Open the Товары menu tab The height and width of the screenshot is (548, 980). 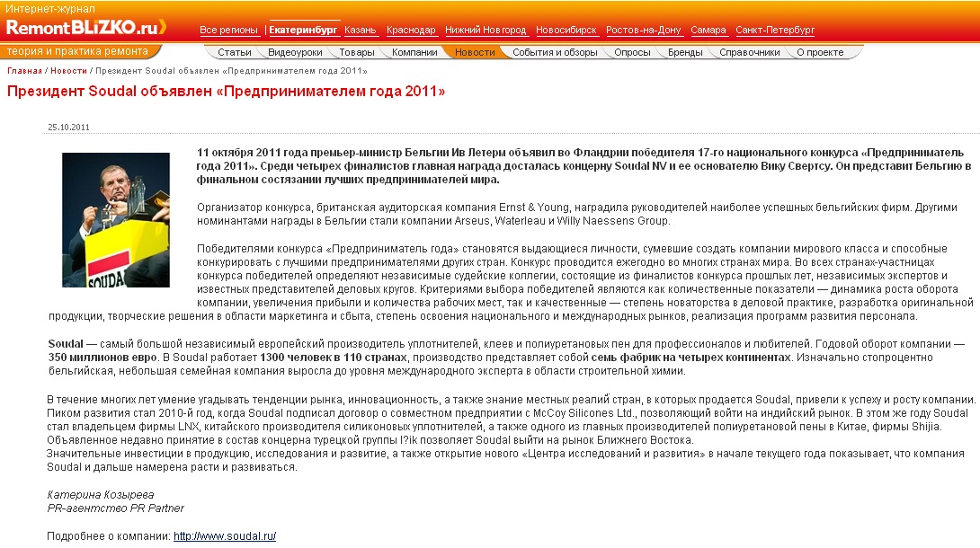357,52
